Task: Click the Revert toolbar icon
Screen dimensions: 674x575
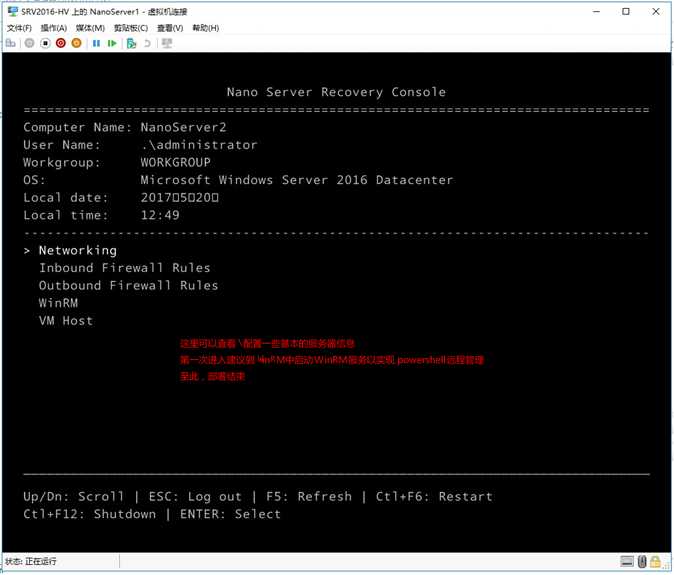Action: 147,43
